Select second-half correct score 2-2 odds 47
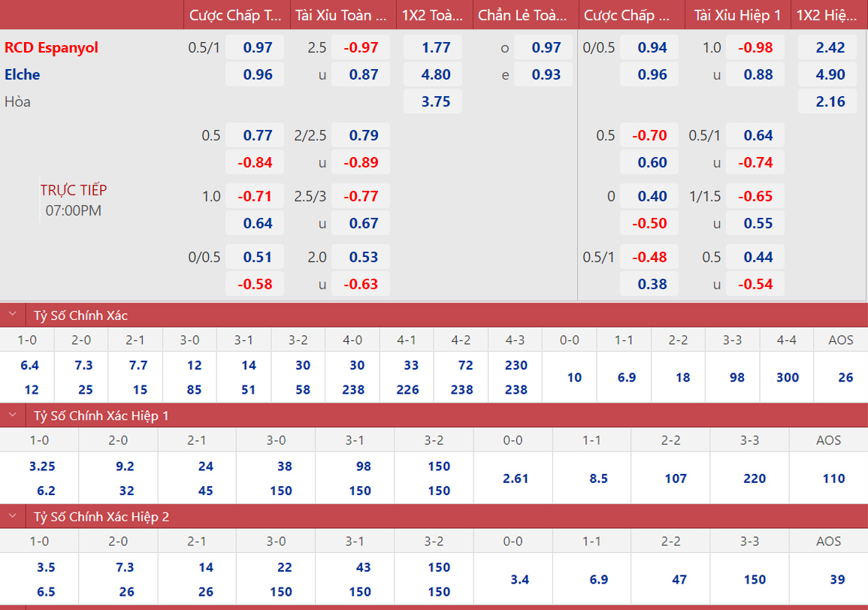Image resolution: width=868 pixels, height=610 pixels. [x=679, y=579]
